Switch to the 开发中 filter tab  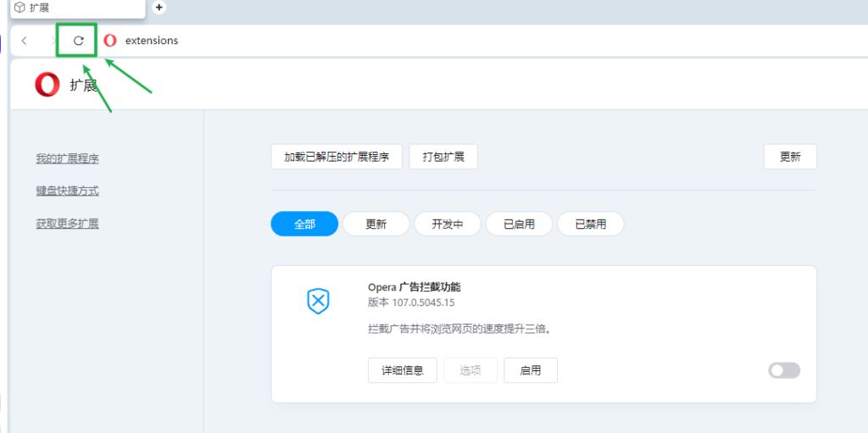click(x=447, y=225)
